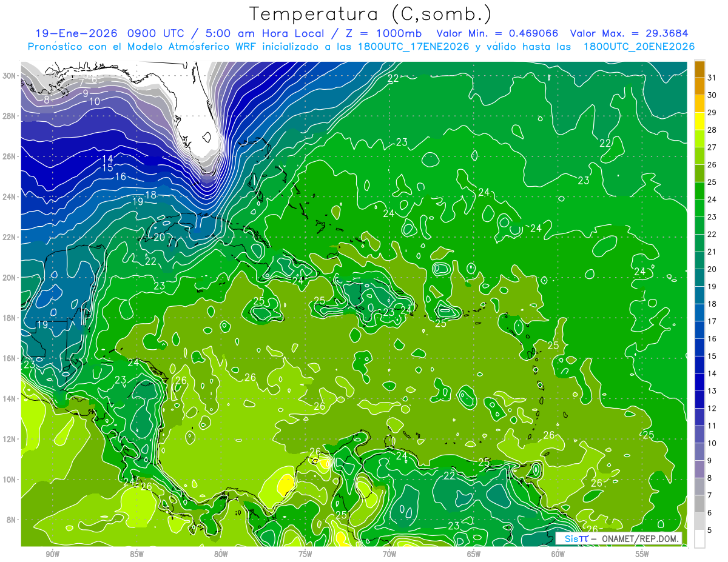This screenshot has width=728, height=562.
Task: Click the '90W' longitude axis label
Action: coord(53,554)
